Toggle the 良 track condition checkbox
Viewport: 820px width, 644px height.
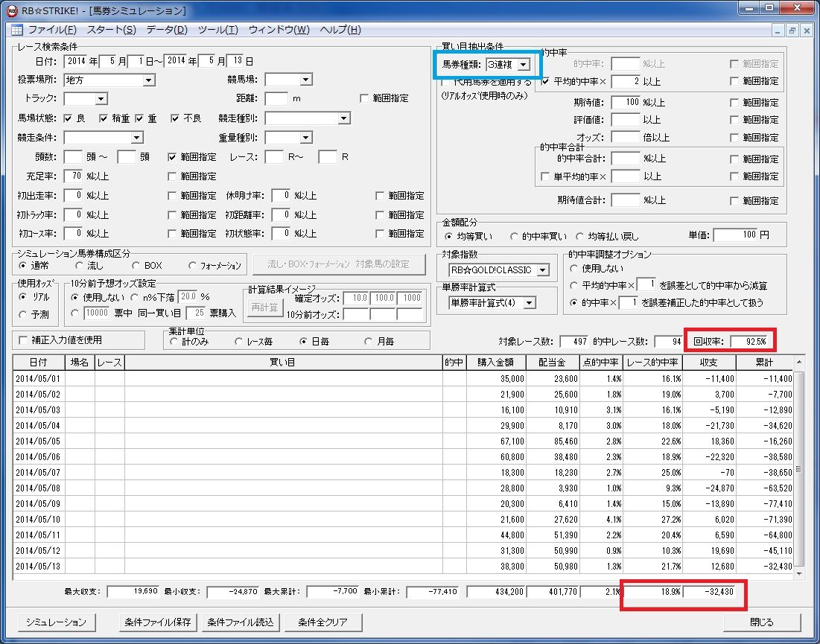pyautogui.click(x=68, y=118)
